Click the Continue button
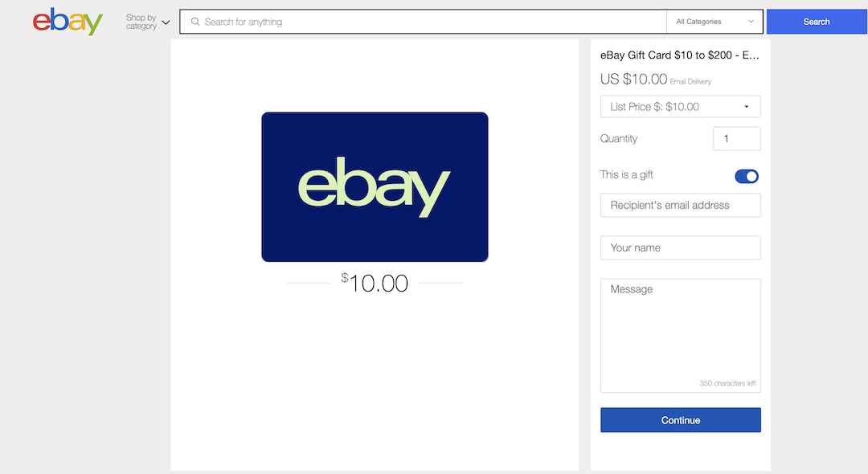 [681, 420]
